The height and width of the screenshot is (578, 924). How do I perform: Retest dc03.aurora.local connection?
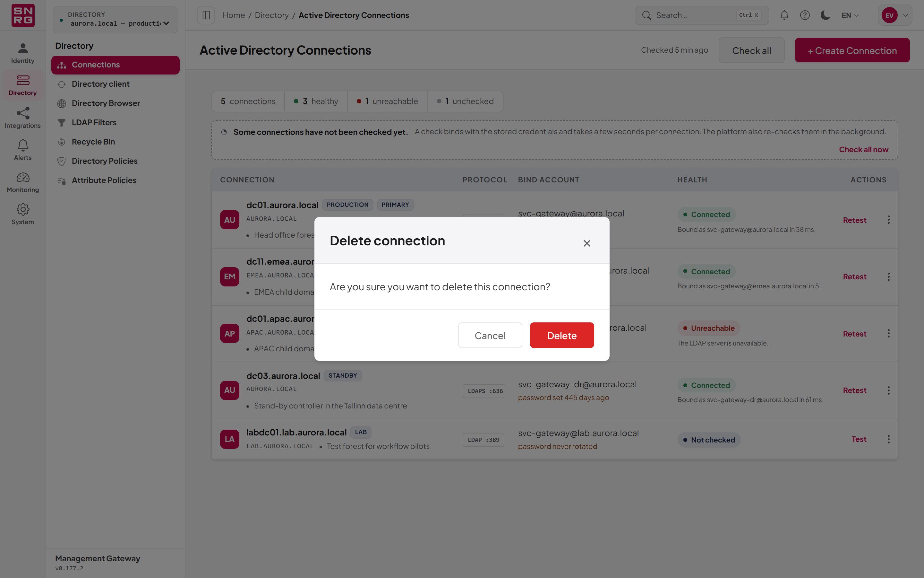click(854, 390)
